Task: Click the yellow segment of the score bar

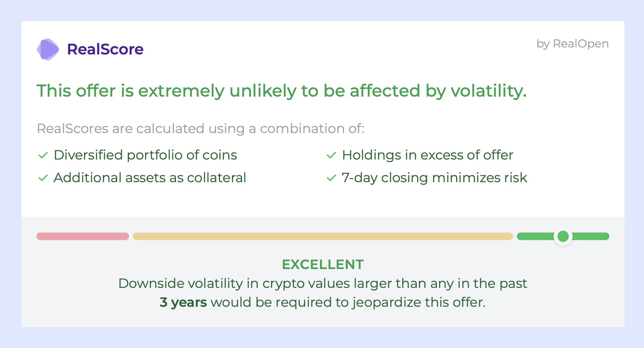Action: pyautogui.click(x=323, y=236)
